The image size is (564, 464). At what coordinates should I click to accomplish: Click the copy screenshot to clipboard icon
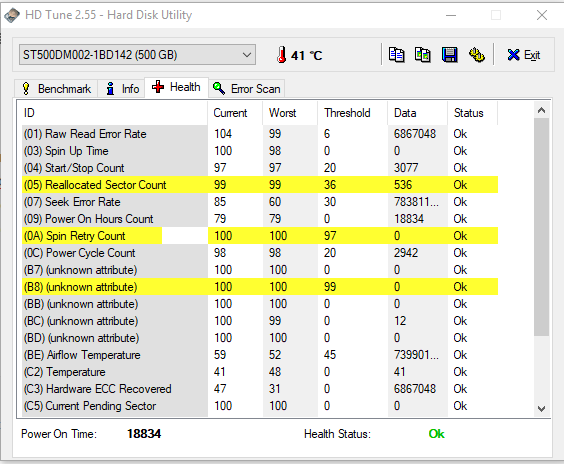pos(423,55)
